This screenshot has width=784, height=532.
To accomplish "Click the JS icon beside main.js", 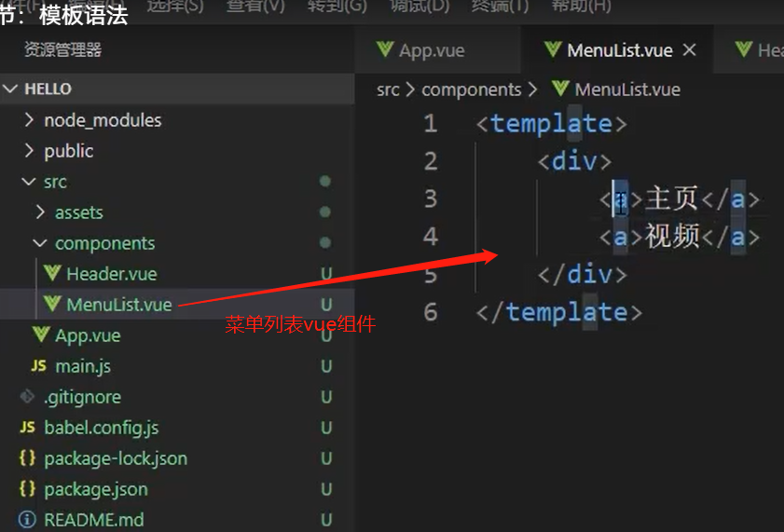I will click(38, 366).
